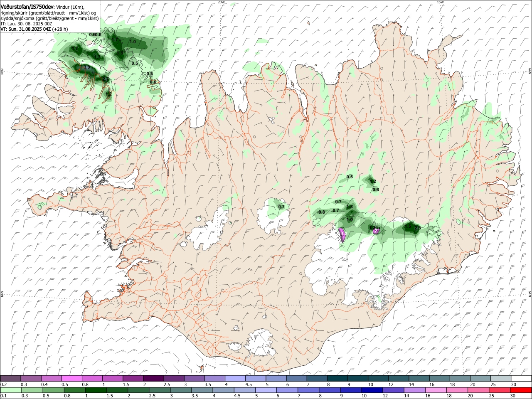The height and width of the screenshot is (399, 532).
Task: Click the bright magenta 0.5 snow legend swatch
Action: tap(72, 378)
